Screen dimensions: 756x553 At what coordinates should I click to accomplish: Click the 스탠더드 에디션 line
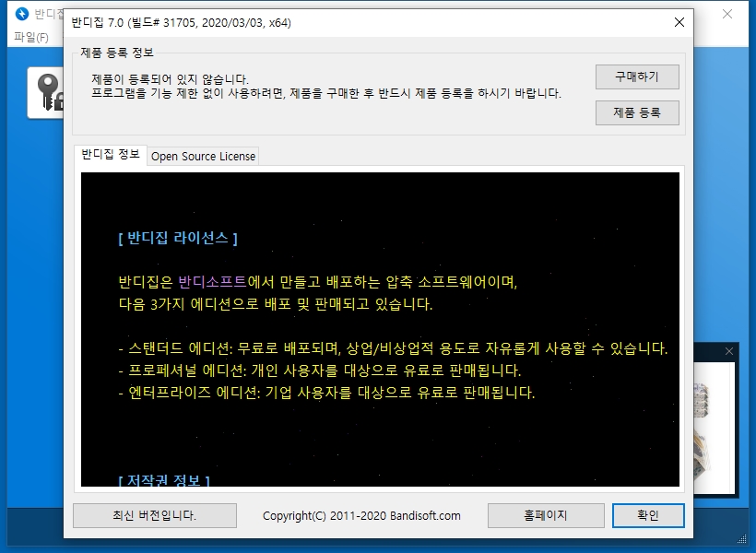(393, 348)
